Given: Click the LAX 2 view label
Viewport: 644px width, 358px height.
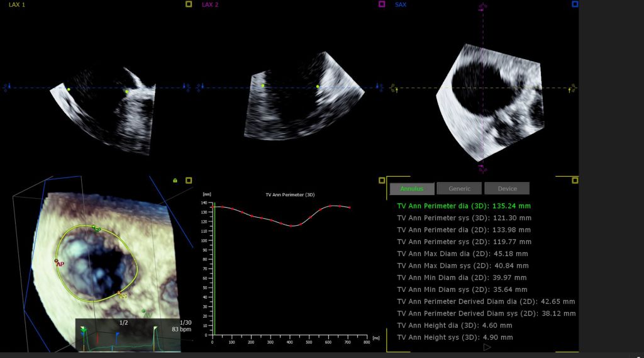Looking at the screenshot, I should pos(210,4).
